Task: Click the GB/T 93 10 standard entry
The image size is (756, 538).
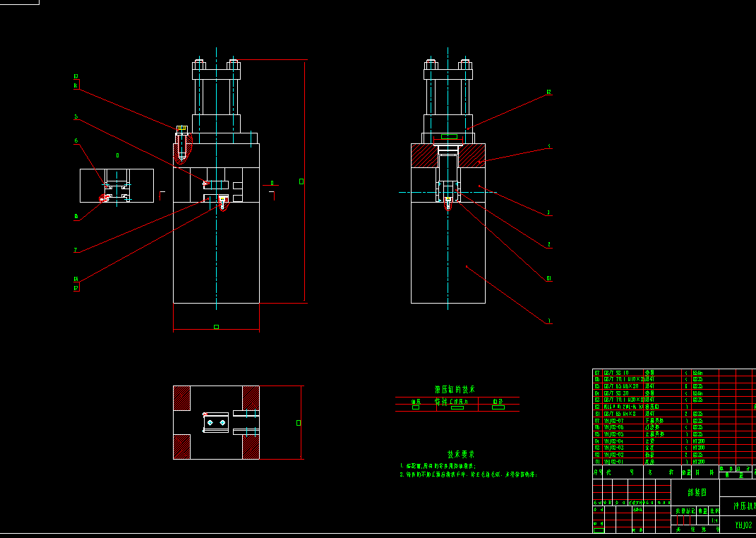Action: [x=616, y=373]
